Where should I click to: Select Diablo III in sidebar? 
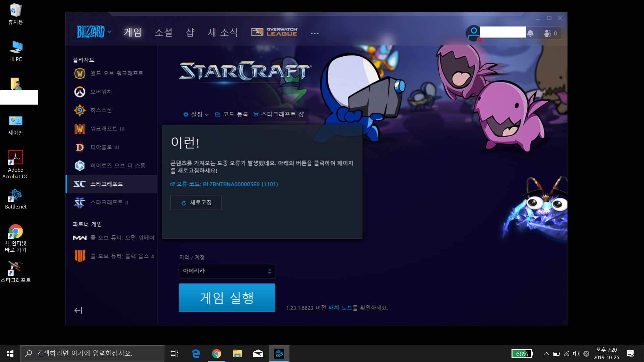[x=104, y=147]
